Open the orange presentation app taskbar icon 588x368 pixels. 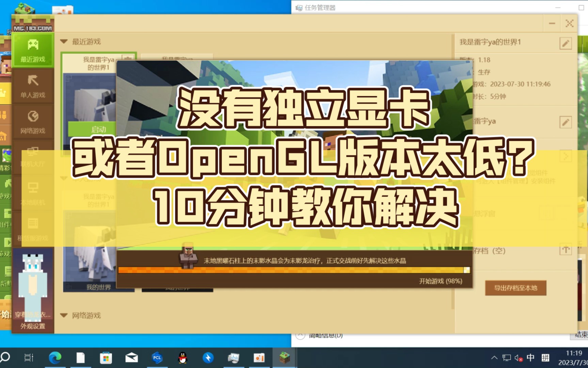(x=259, y=358)
